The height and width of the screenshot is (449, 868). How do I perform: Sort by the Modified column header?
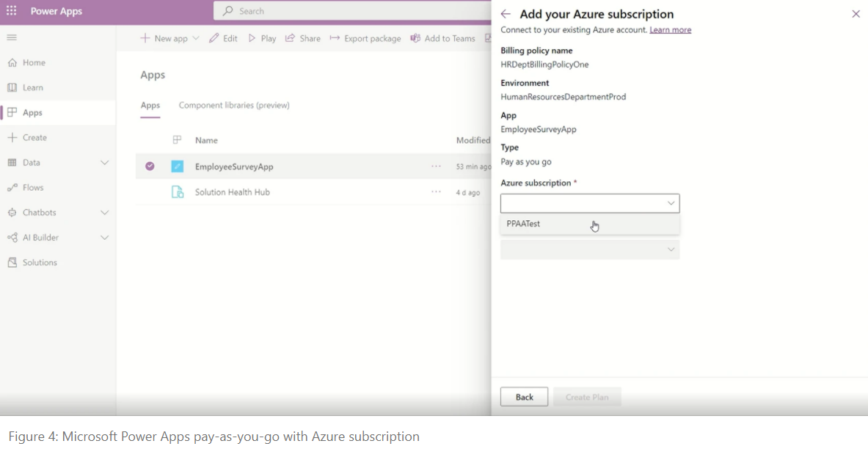point(473,141)
